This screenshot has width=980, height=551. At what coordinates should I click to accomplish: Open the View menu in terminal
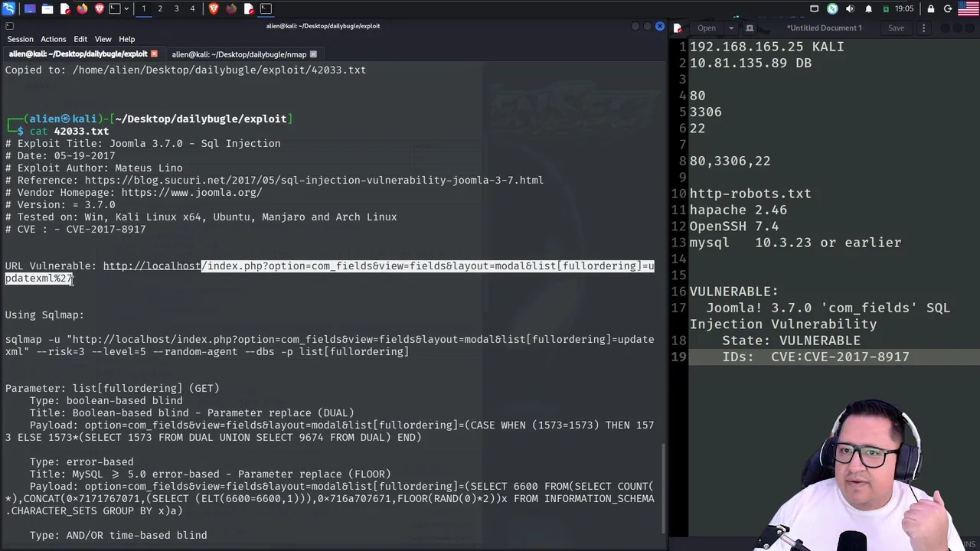coord(103,39)
